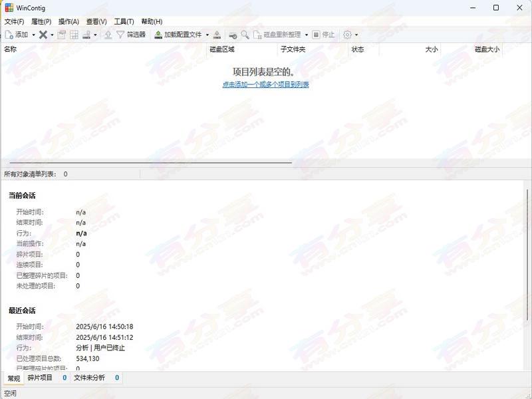The image size is (532, 399).
Task: Click the 加载配置文件 load profile button
Action: (x=178, y=35)
